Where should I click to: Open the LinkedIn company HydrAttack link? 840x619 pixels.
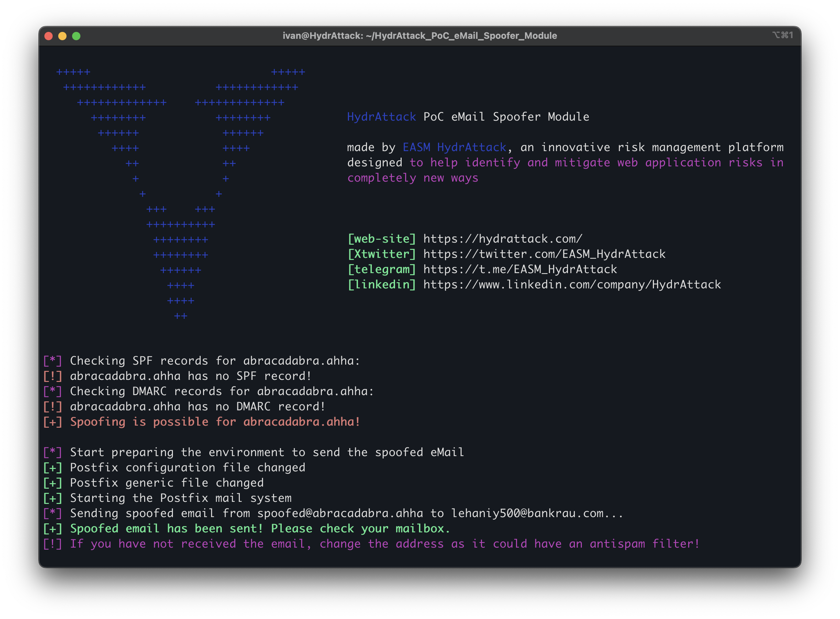pyautogui.click(x=572, y=285)
